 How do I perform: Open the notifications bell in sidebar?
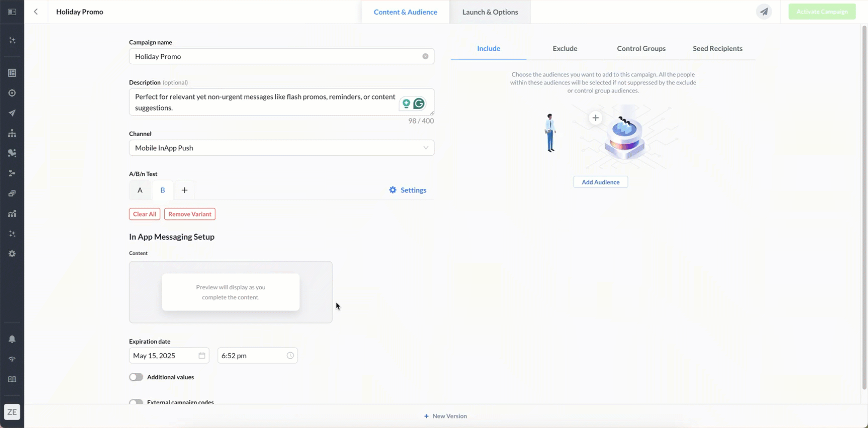[12, 339]
